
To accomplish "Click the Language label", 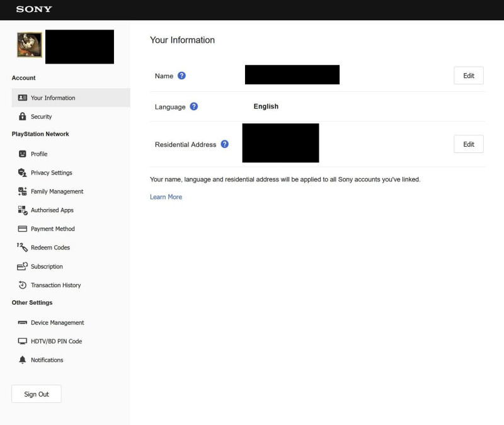I will [x=170, y=107].
